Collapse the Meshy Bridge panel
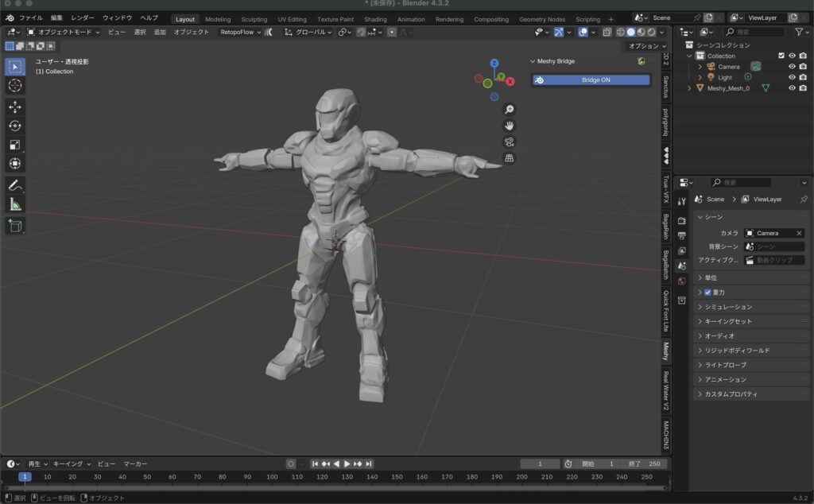The height and width of the screenshot is (504, 814). tap(533, 61)
